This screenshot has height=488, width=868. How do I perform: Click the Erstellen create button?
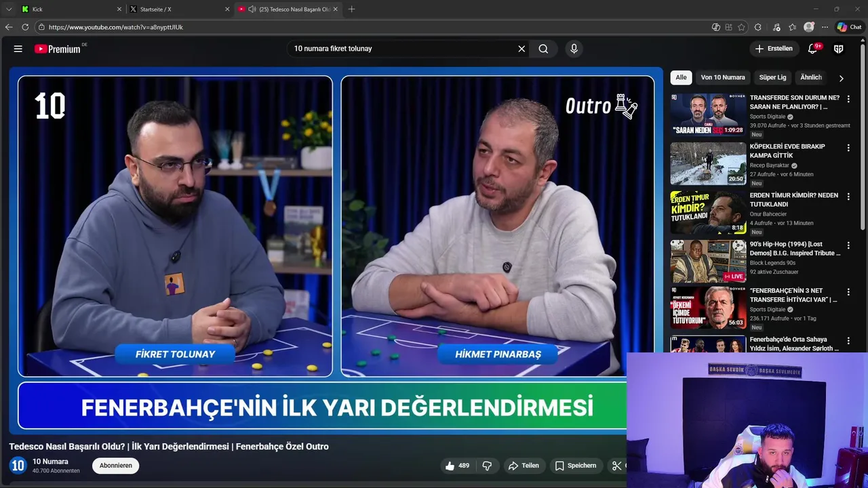point(774,49)
